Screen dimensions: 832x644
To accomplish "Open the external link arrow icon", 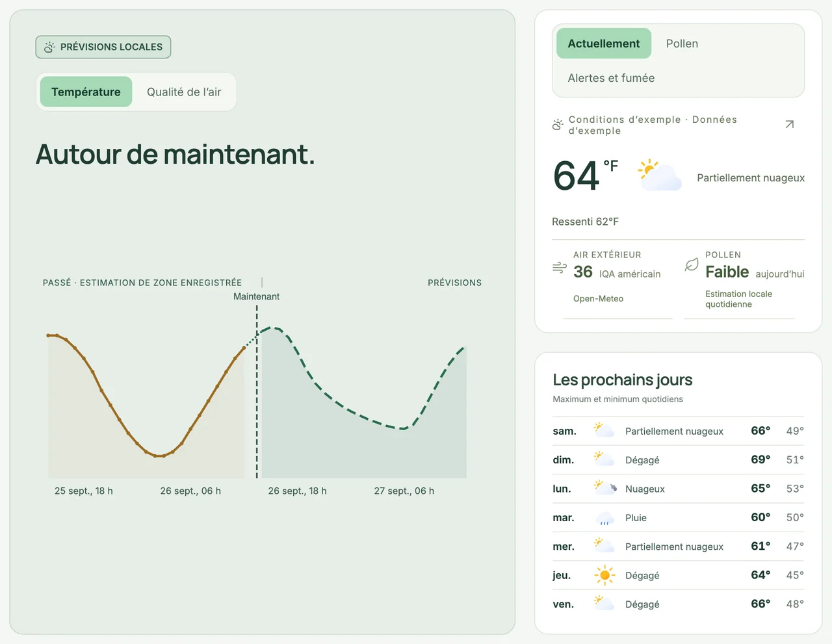I will point(789,124).
